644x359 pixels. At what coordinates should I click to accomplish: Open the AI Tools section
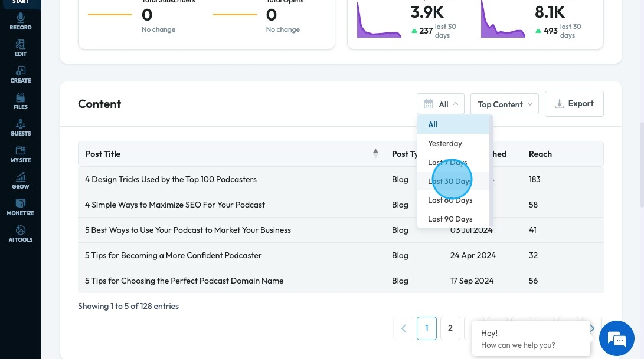tap(20, 233)
